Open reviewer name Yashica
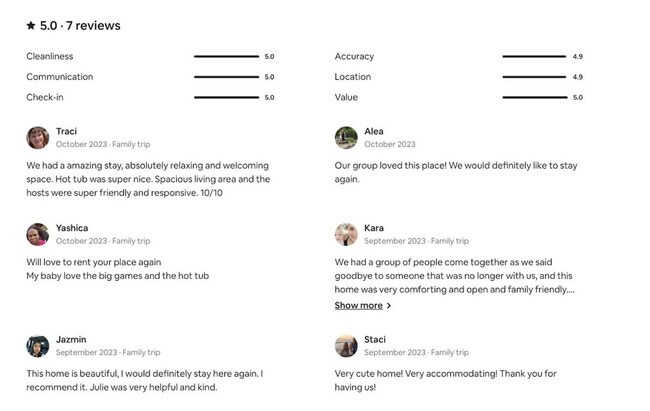The width and height of the screenshot is (650, 411). coord(72,228)
